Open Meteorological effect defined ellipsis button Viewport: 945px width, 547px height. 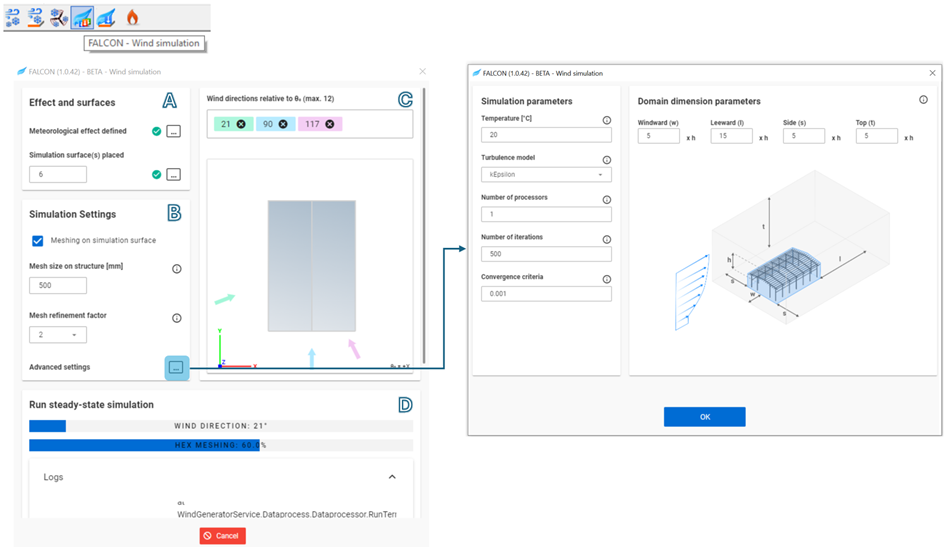[x=174, y=131]
